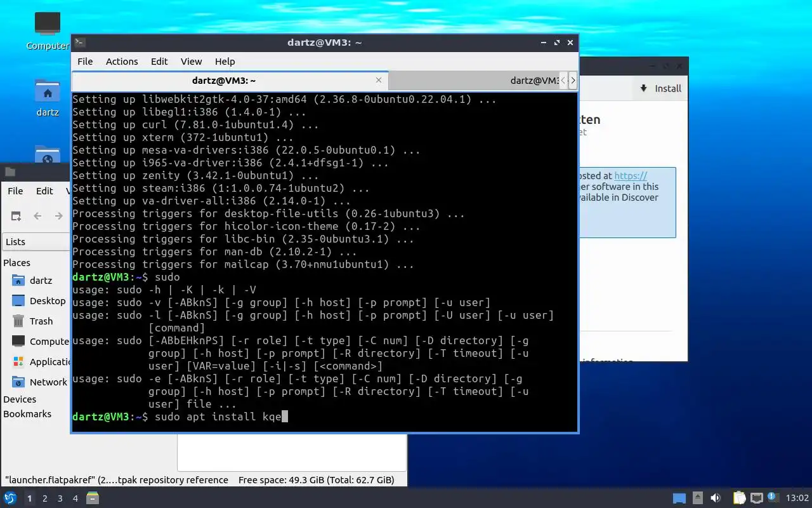Open the update notifier tray icon
Viewport: 812px width, 508px height.
pos(773,497)
